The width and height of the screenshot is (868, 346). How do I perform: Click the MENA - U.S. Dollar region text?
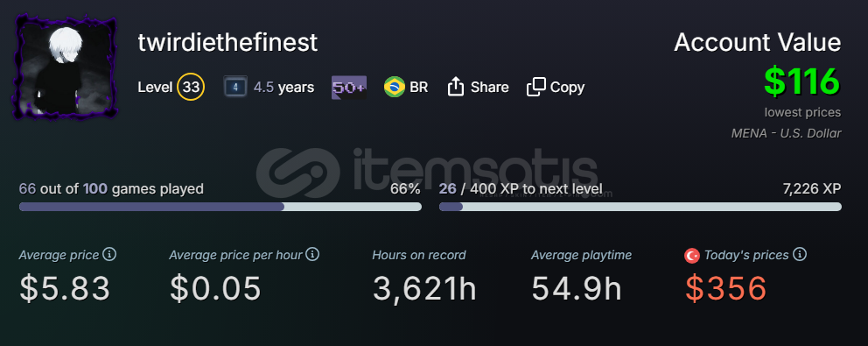(786, 133)
